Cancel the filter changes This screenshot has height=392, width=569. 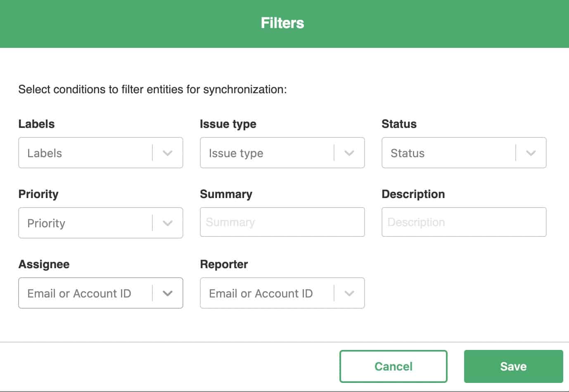pyautogui.click(x=394, y=366)
